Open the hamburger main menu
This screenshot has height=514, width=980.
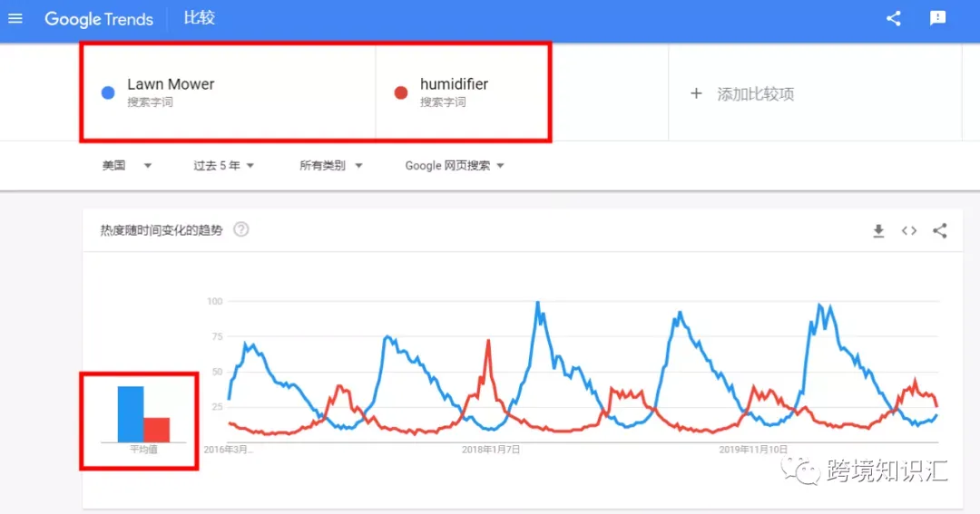tap(15, 18)
